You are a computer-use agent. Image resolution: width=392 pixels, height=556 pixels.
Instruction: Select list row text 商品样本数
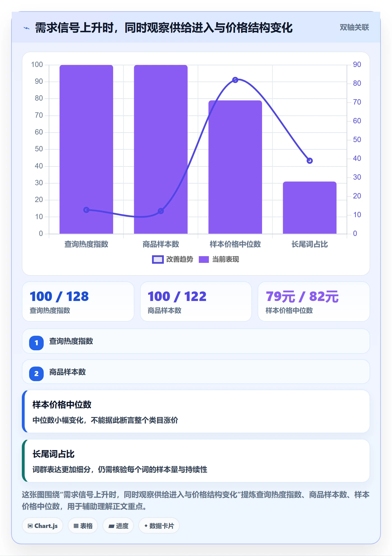tap(67, 372)
